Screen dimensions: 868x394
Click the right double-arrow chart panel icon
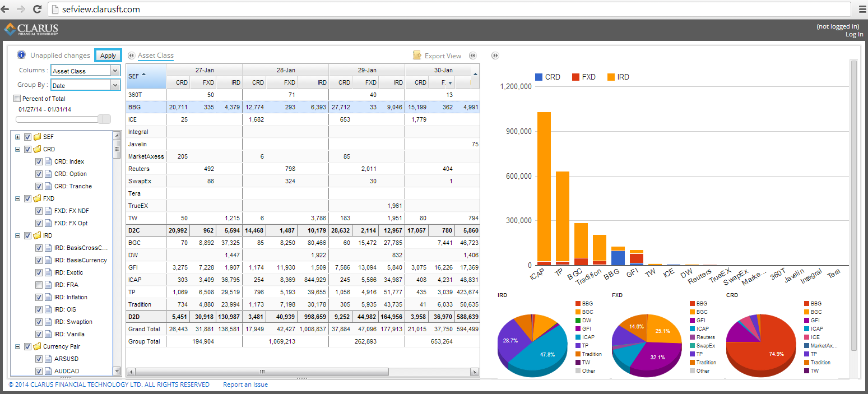click(x=495, y=55)
